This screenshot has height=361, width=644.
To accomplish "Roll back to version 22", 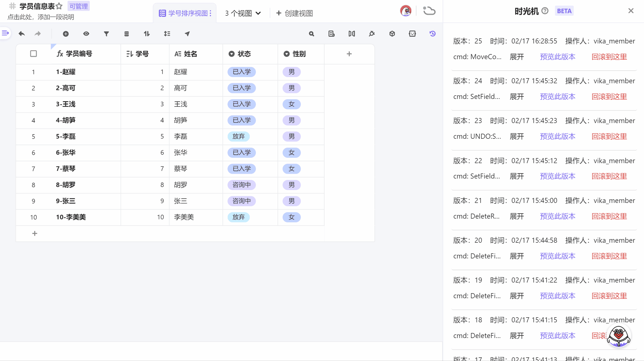I will [609, 176].
